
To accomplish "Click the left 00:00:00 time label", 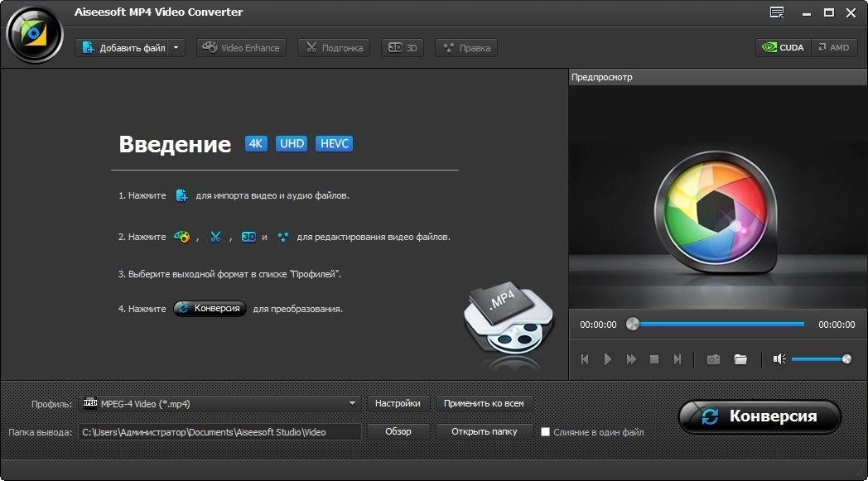I will pos(598,325).
